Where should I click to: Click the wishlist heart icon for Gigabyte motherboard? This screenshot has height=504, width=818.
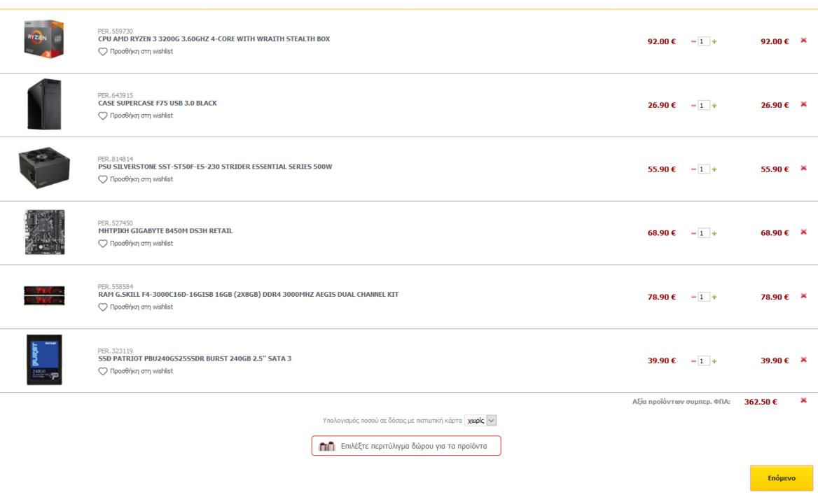[103, 244]
